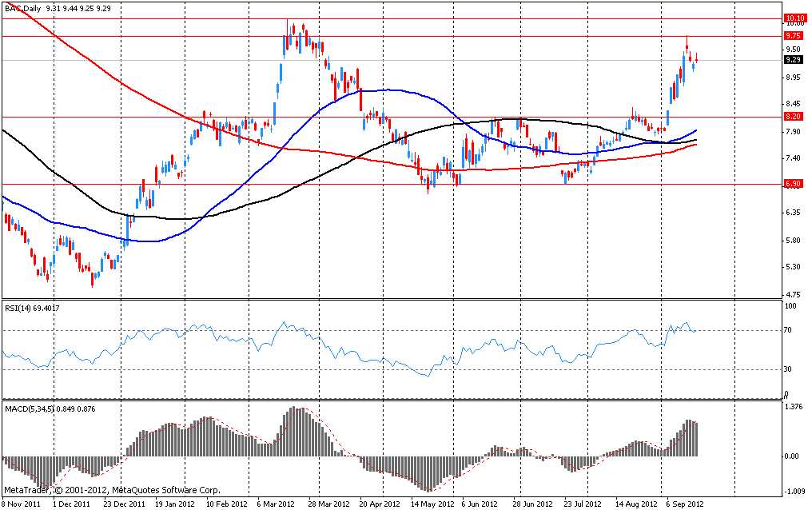Image resolution: width=812 pixels, height=510 pixels.
Task: Click the 14 May 2012 date label
Action: 432,504
